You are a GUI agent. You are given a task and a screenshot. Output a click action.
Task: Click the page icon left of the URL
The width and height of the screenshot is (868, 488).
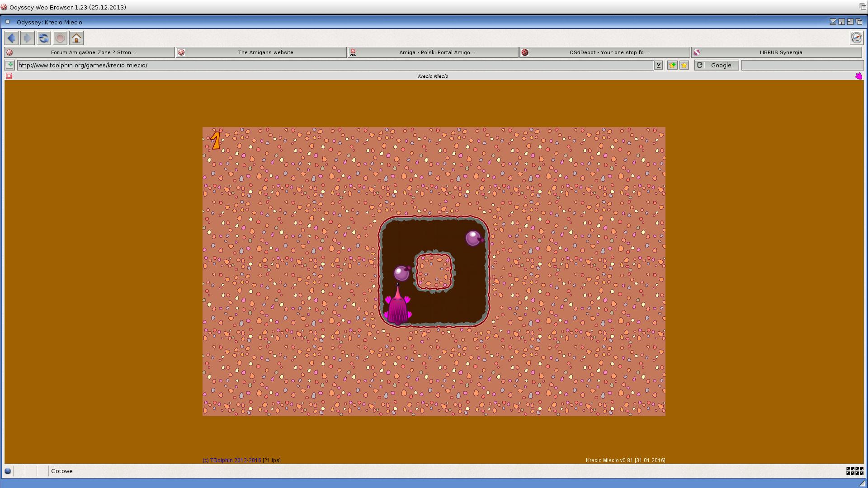(x=9, y=65)
